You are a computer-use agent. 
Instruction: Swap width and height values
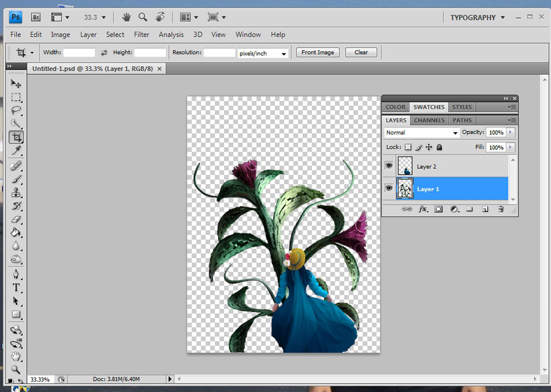103,53
